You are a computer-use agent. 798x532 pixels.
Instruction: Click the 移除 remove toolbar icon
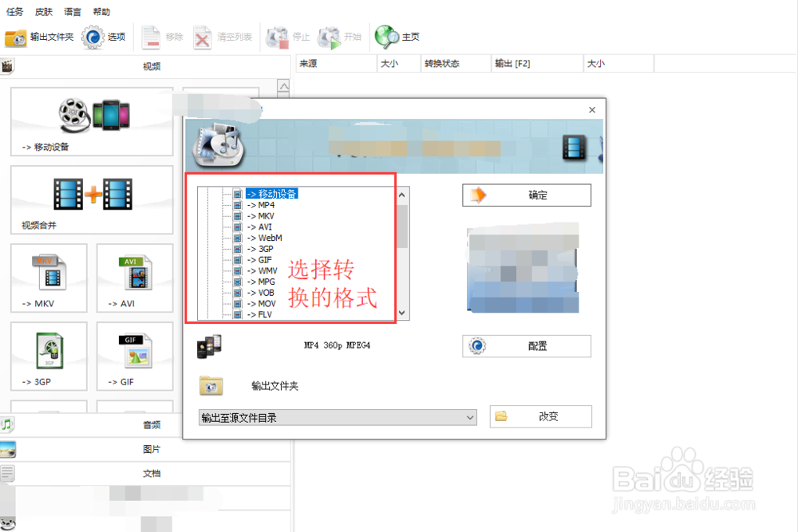[x=150, y=36]
